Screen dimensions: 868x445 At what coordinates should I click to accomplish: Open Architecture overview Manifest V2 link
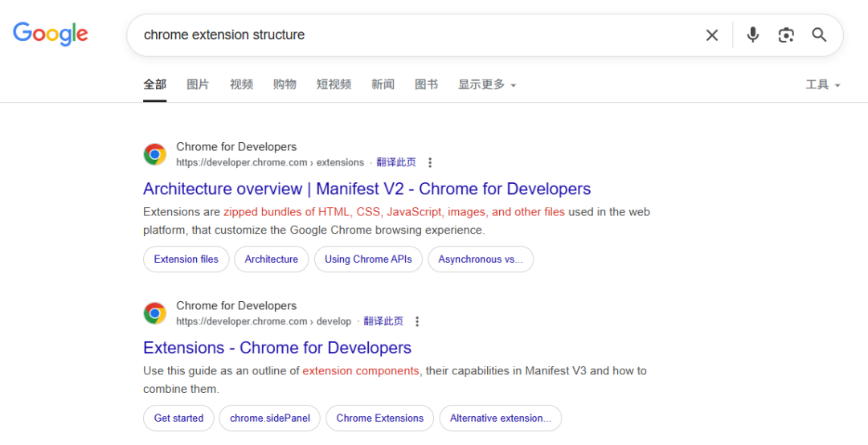(366, 189)
